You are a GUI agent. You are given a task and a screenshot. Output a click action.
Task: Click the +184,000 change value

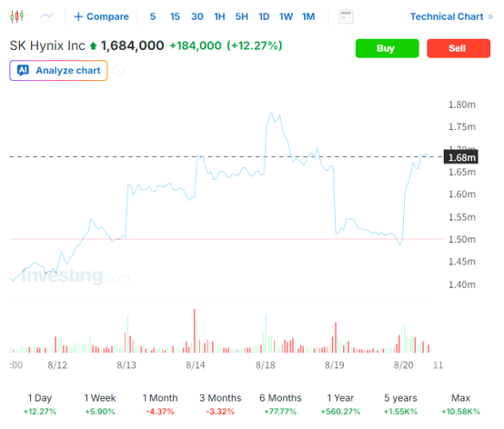196,45
